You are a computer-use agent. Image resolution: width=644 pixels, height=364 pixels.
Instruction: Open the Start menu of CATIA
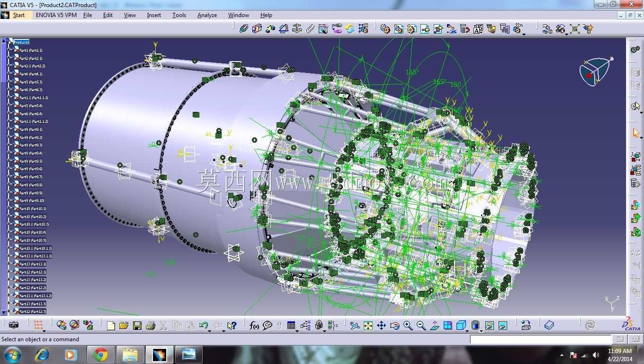coord(19,15)
